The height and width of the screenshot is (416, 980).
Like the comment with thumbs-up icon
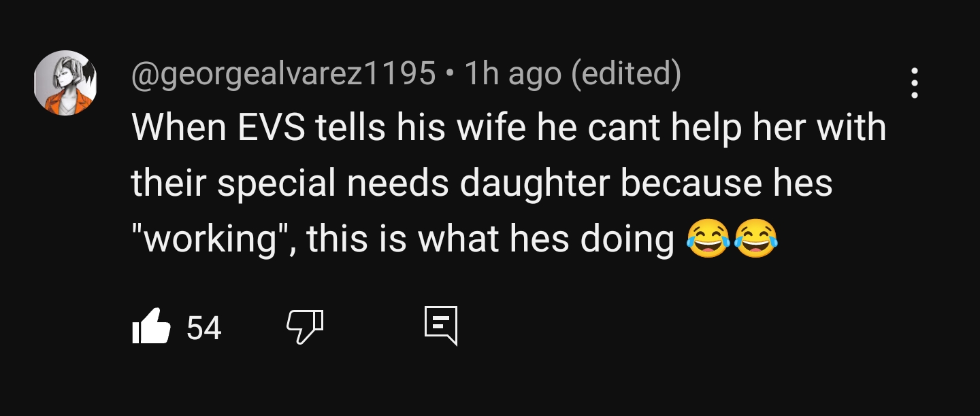pos(150,326)
